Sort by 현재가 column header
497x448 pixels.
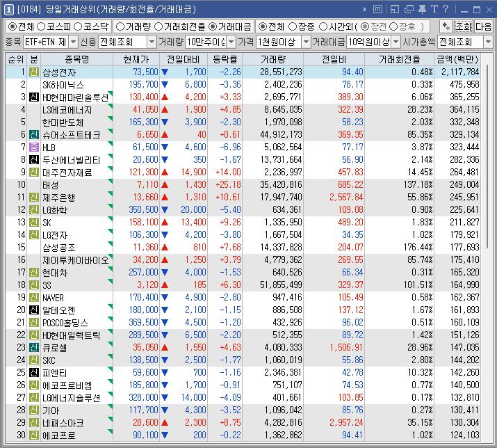(136, 59)
